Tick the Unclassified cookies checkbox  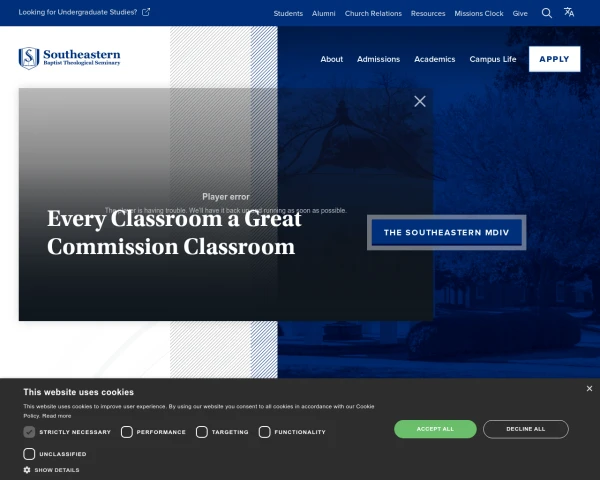(29, 454)
